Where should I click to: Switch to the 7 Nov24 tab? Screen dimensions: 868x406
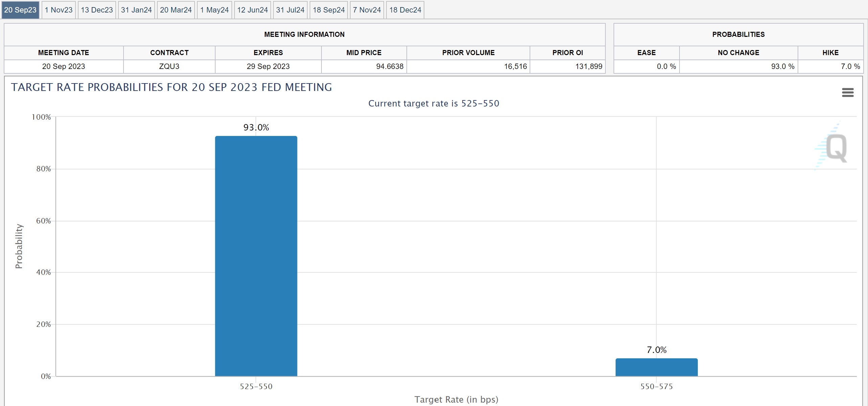(x=367, y=10)
